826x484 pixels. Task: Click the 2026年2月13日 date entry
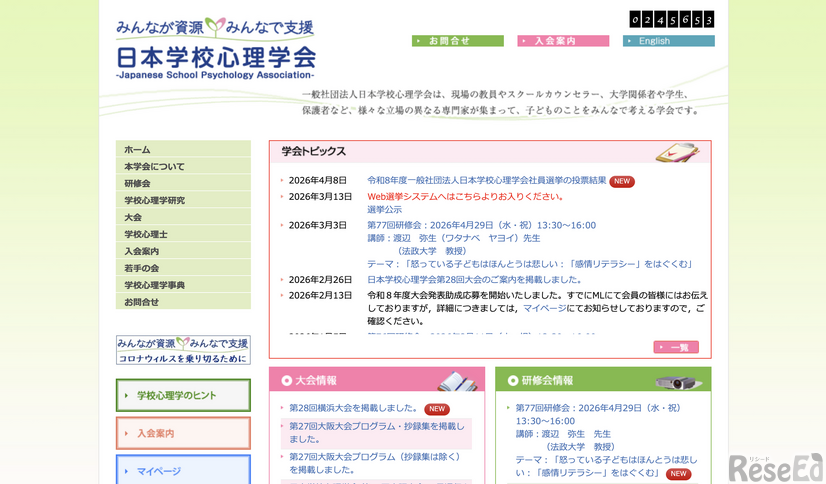coord(320,295)
